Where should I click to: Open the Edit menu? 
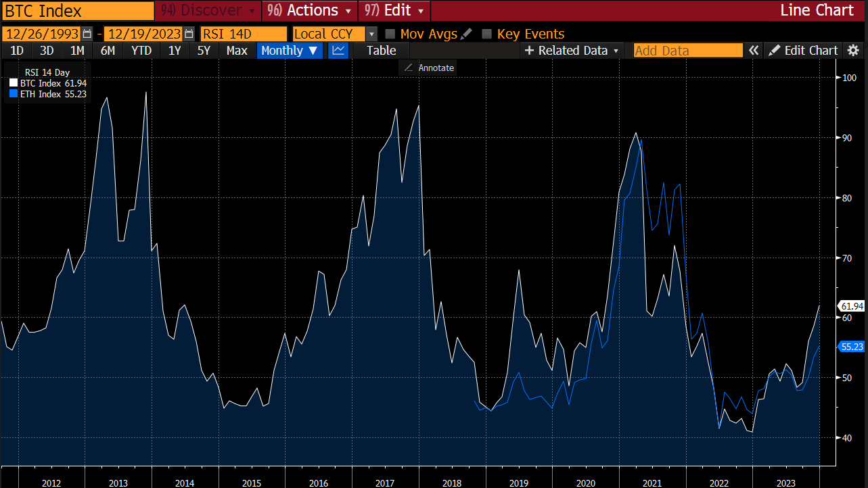coord(395,10)
